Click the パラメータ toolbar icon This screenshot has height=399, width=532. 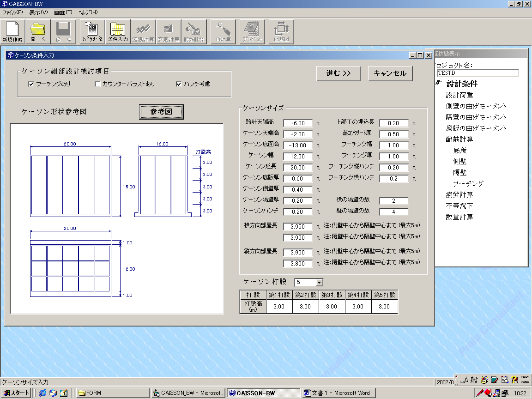click(92, 31)
